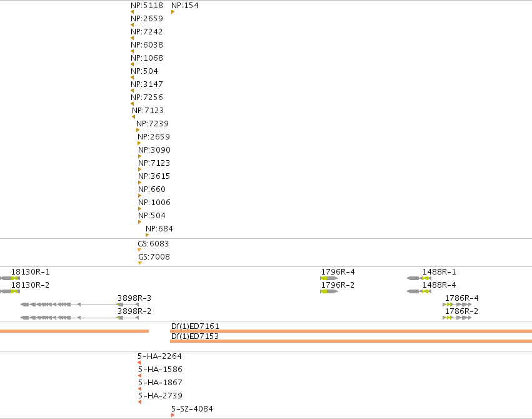The height and width of the screenshot is (419, 532).
Task: Select the NP:7239 insertion arrow
Action: pyautogui.click(x=138, y=130)
